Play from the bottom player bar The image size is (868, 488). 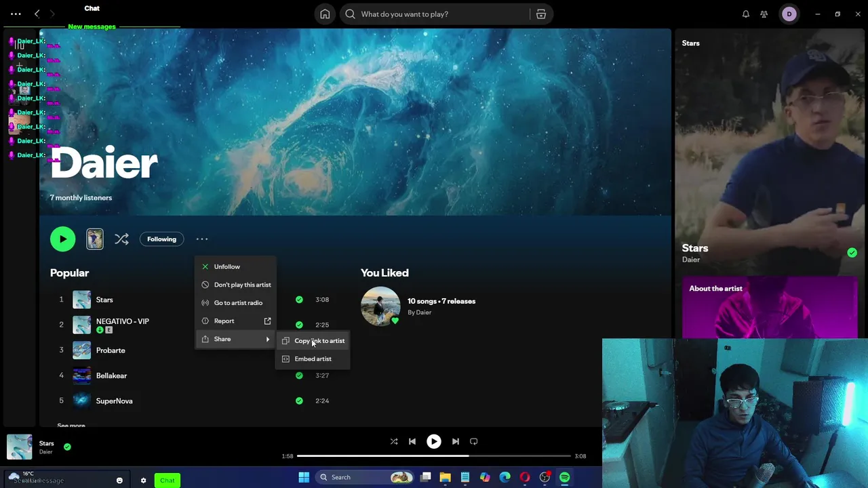click(434, 441)
